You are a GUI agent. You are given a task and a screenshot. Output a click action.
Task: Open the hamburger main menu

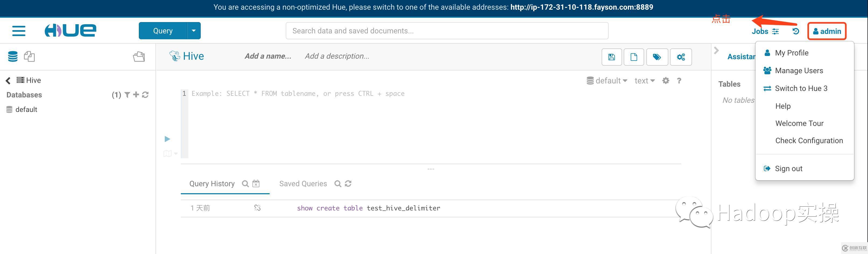[x=19, y=31]
